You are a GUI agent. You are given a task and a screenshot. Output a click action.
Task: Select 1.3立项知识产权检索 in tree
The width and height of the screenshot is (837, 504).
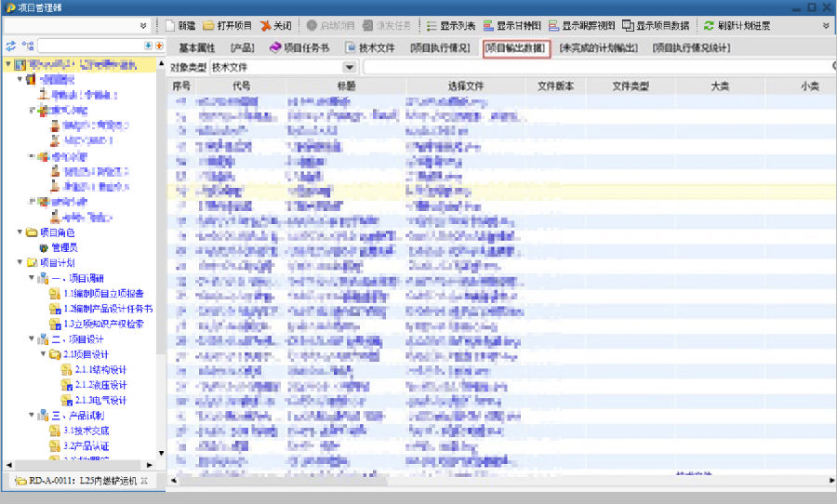(x=103, y=325)
